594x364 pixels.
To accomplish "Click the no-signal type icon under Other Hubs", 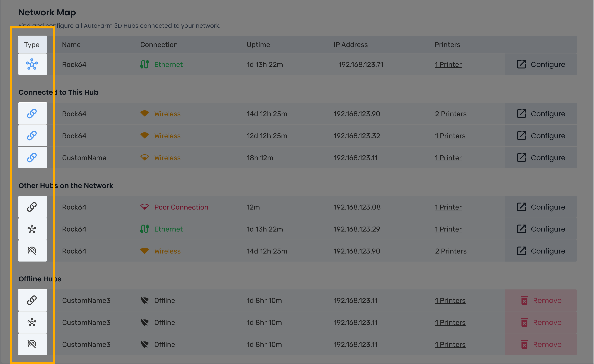I will pyautogui.click(x=32, y=251).
